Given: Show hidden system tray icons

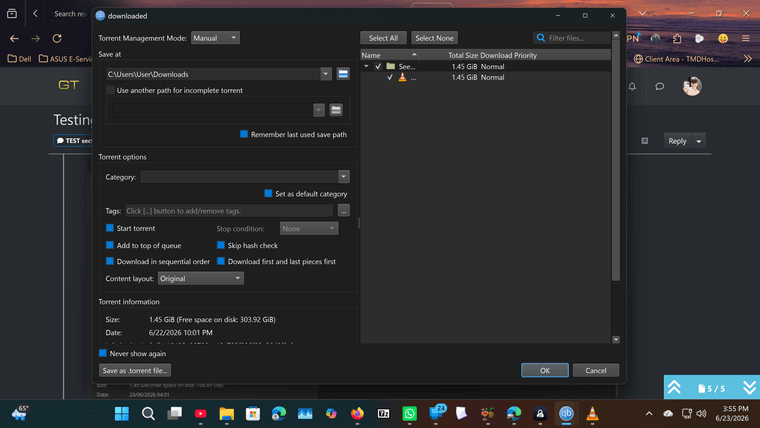Looking at the screenshot, I should pos(649,413).
